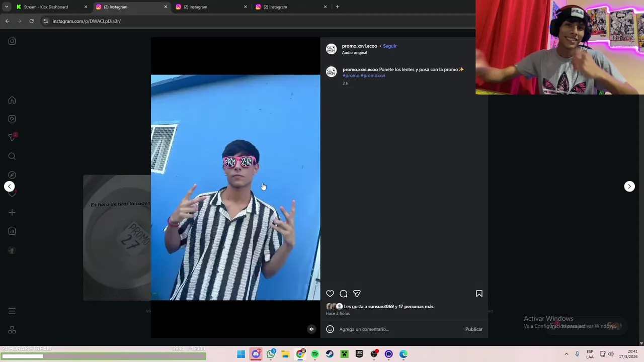Open promo.xxvi.ecoo profile from header username
This screenshot has width=644, height=362.
coord(360,46)
